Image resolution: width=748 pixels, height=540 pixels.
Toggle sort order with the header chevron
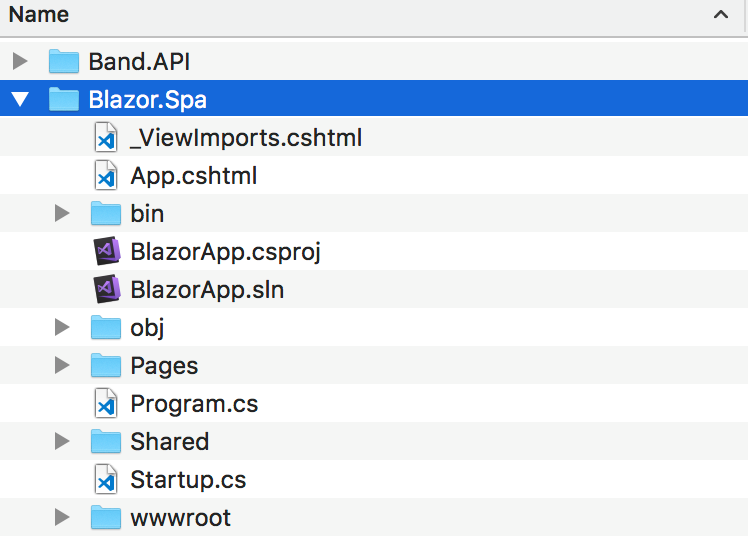point(721,15)
